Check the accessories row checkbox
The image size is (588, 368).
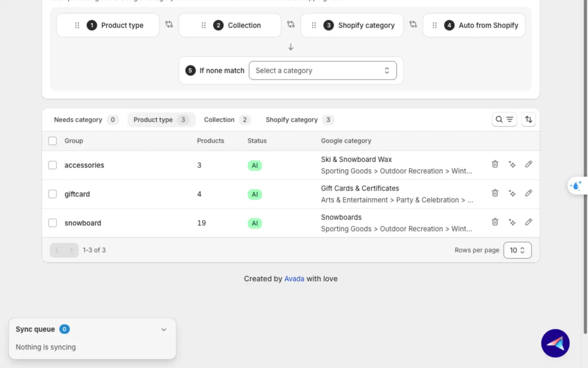pyautogui.click(x=52, y=165)
